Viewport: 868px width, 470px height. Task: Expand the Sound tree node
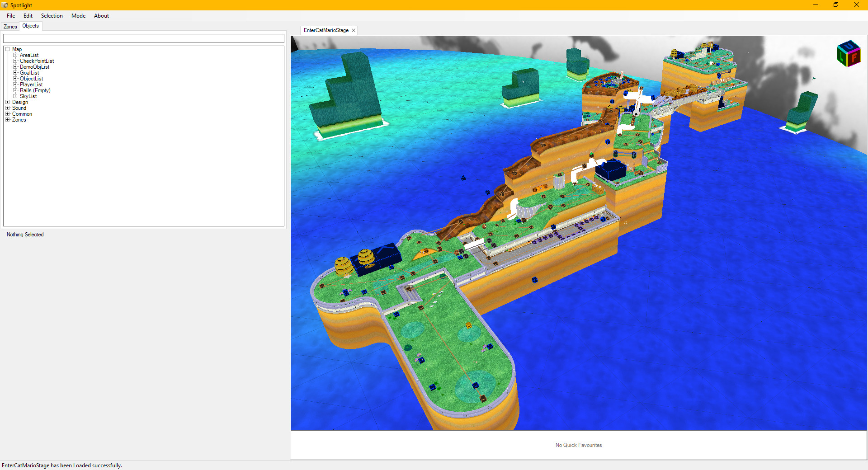pyautogui.click(x=8, y=108)
